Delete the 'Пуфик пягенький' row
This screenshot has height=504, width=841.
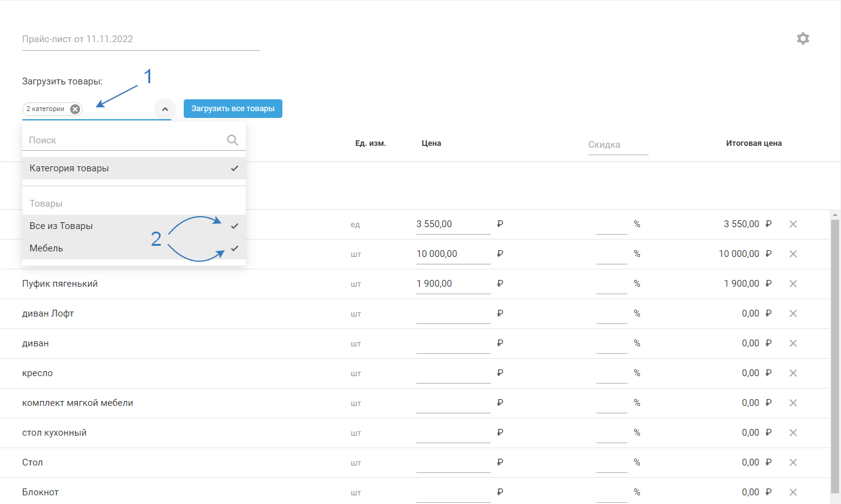(x=793, y=284)
